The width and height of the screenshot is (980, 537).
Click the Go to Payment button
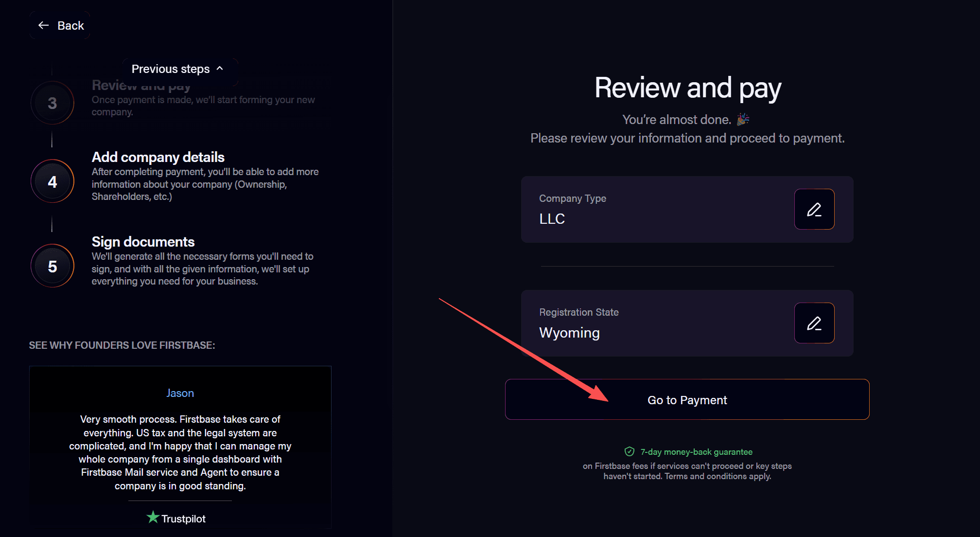click(x=687, y=399)
